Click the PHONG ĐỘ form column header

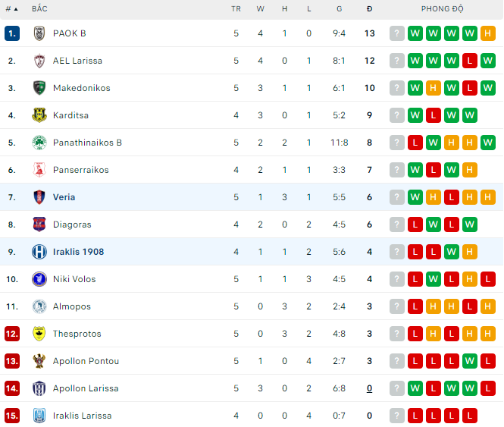coord(443,9)
